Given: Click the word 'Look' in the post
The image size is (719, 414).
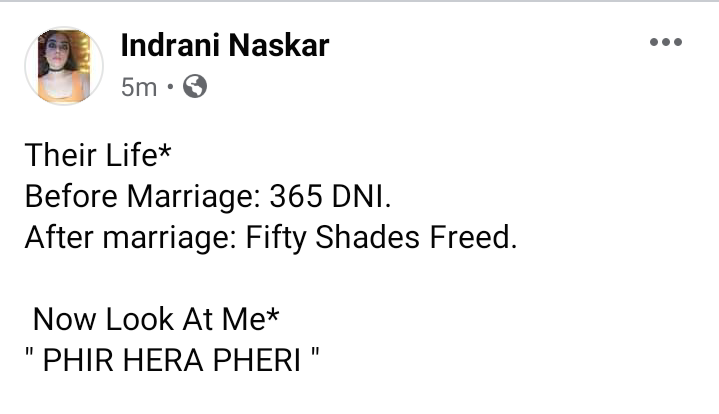Looking at the screenshot, I should click(139, 319).
